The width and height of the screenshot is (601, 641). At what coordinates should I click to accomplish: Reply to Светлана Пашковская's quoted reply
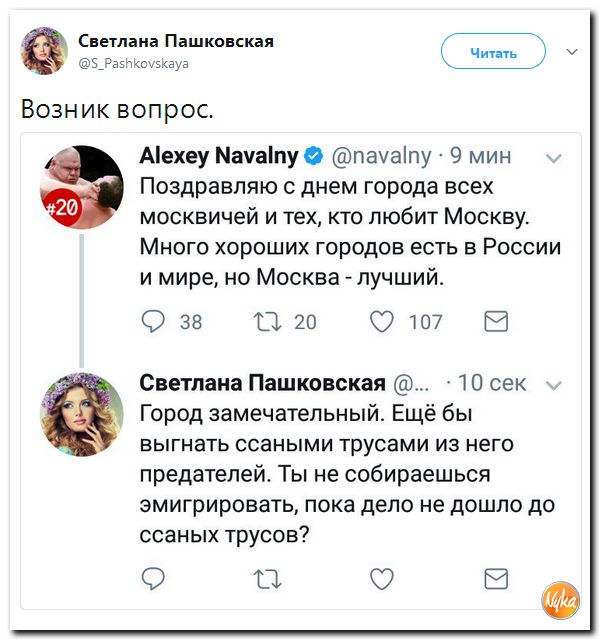(x=154, y=577)
